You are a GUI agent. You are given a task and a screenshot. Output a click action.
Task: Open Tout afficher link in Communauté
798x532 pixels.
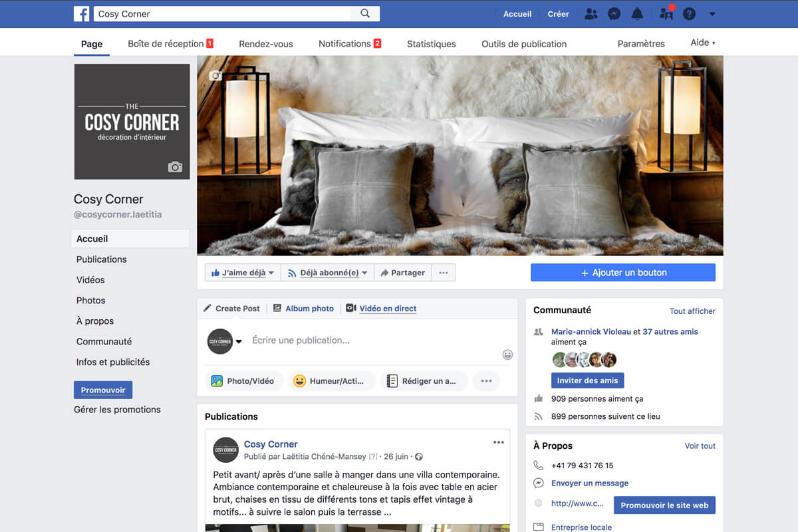(x=692, y=311)
